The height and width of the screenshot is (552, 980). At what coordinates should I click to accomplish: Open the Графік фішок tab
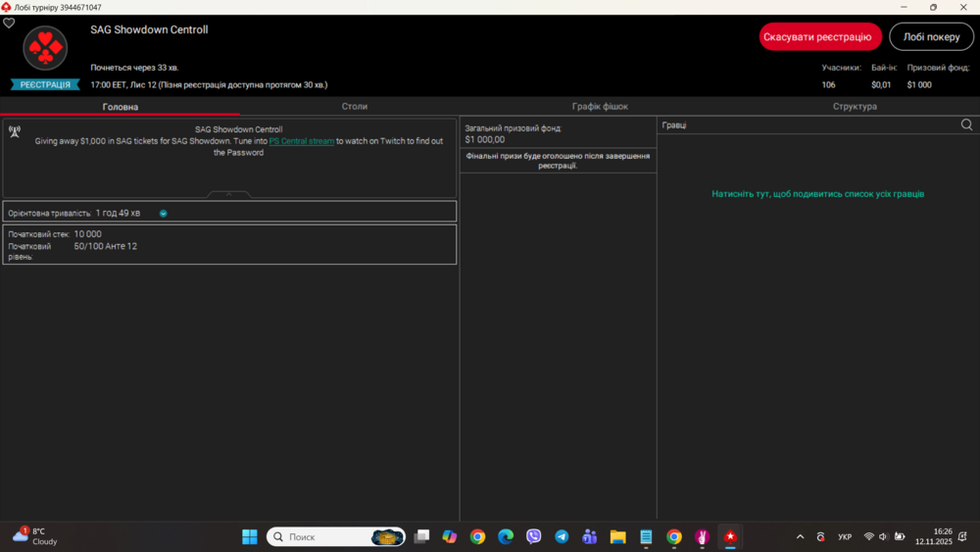(600, 106)
